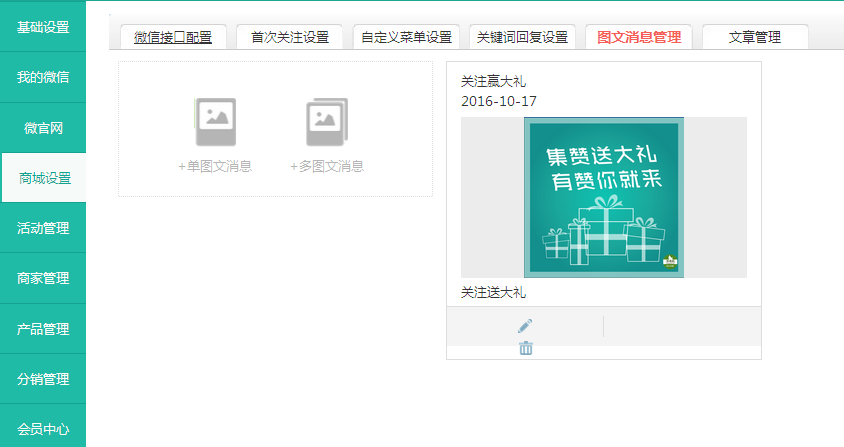Click the 集赞送大礼 message thumbnail

coord(603,197)
